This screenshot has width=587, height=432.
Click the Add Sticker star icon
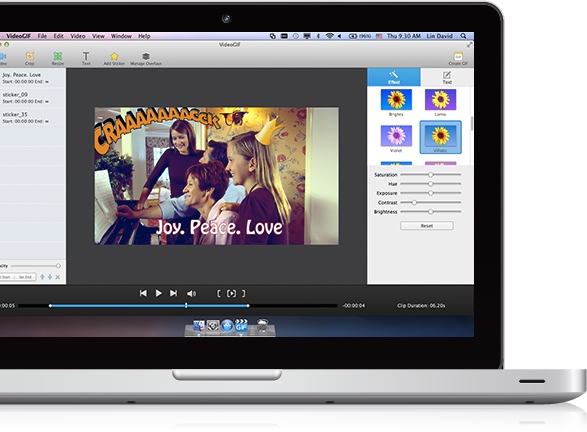click(x=114, y=58)
